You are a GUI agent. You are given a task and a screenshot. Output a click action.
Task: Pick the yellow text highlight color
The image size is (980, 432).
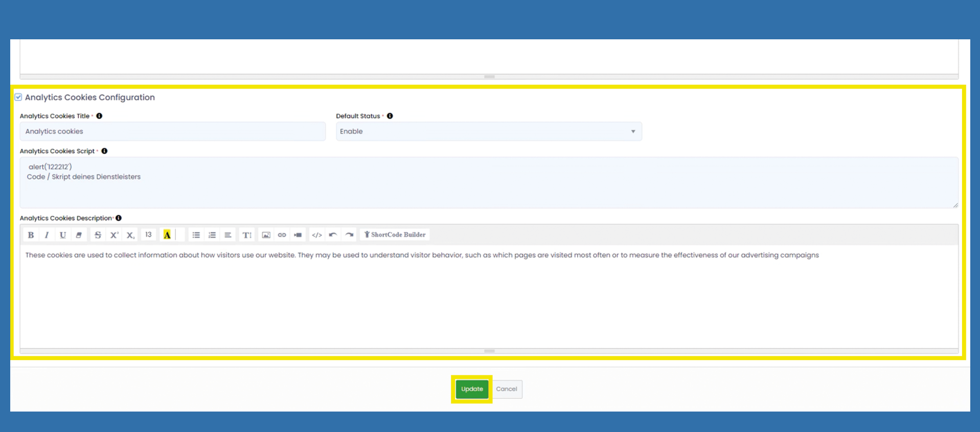(167, 235)
